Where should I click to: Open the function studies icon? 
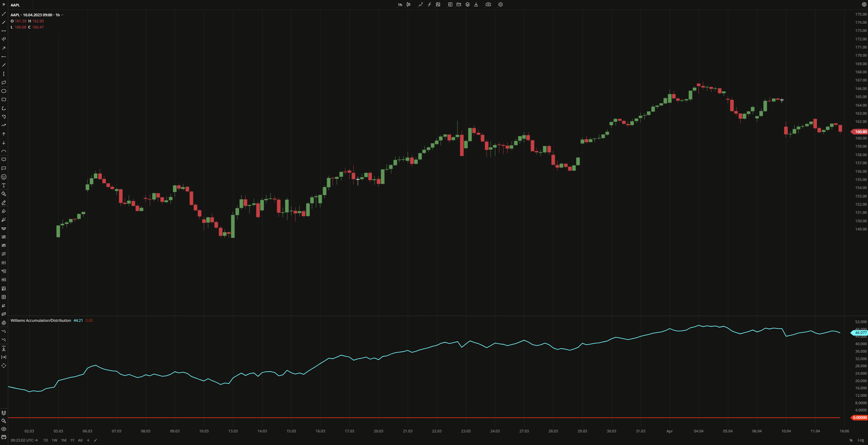pos(429,5)
